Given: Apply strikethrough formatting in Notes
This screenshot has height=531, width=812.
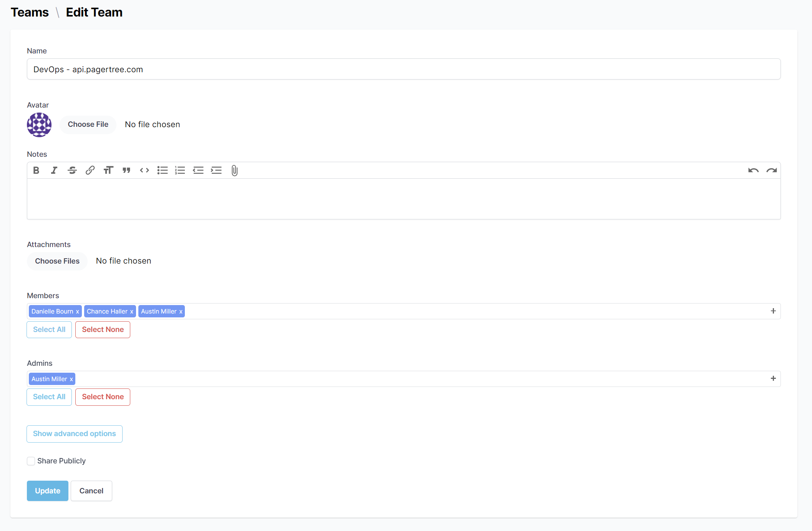Looking at the screenshot, I should (x=72, y=170).
